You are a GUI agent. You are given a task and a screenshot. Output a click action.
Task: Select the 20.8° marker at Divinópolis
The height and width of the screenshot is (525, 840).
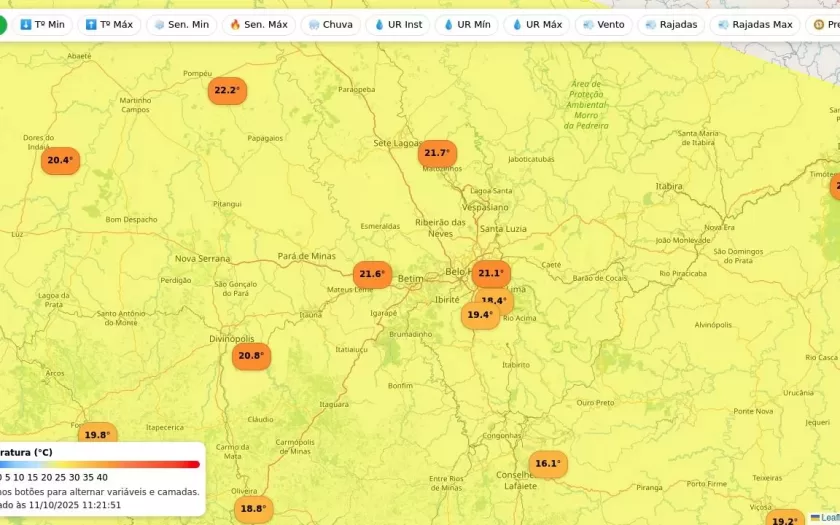251,356
